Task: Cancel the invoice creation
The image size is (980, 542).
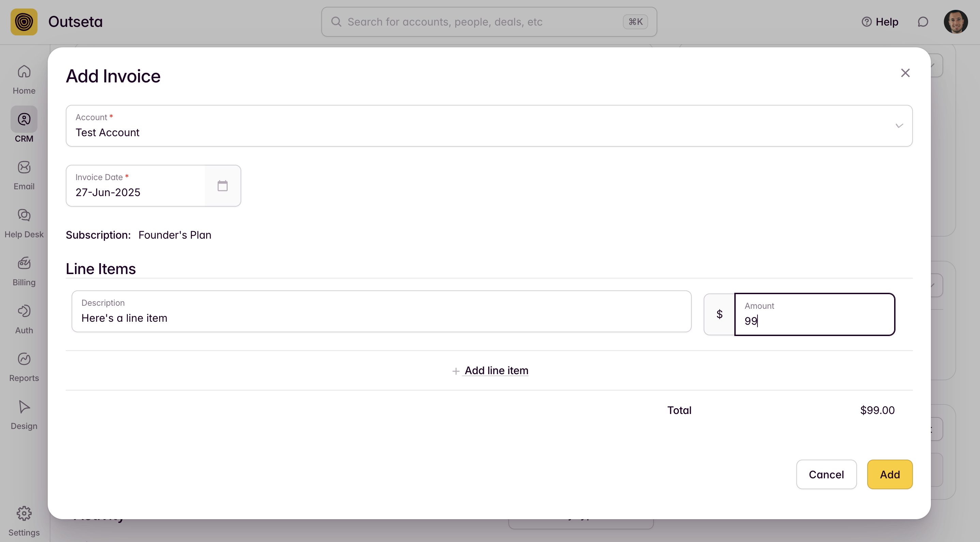Action: [826, 474]
